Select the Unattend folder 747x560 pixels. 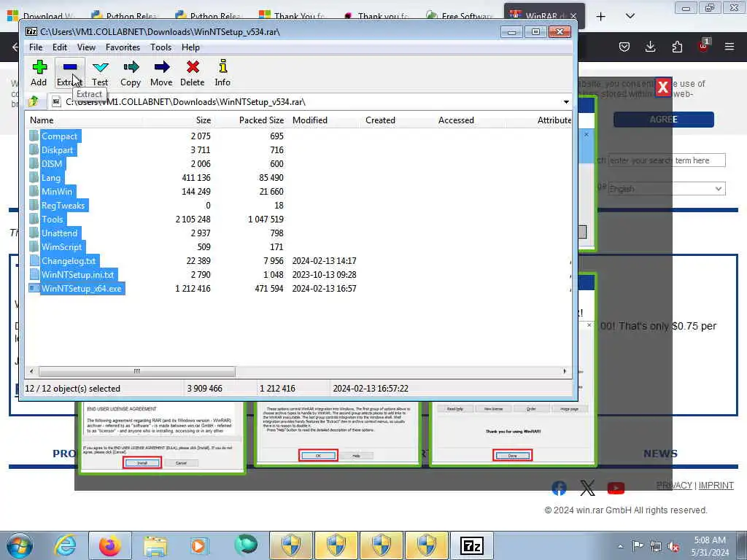coord(60,233)
